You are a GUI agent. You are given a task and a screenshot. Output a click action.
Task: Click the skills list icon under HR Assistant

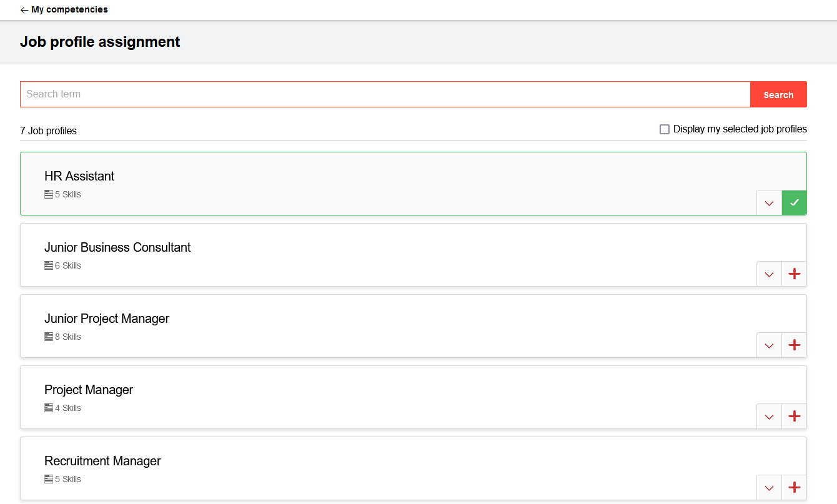pyautogui.click(x=49, y=194)
